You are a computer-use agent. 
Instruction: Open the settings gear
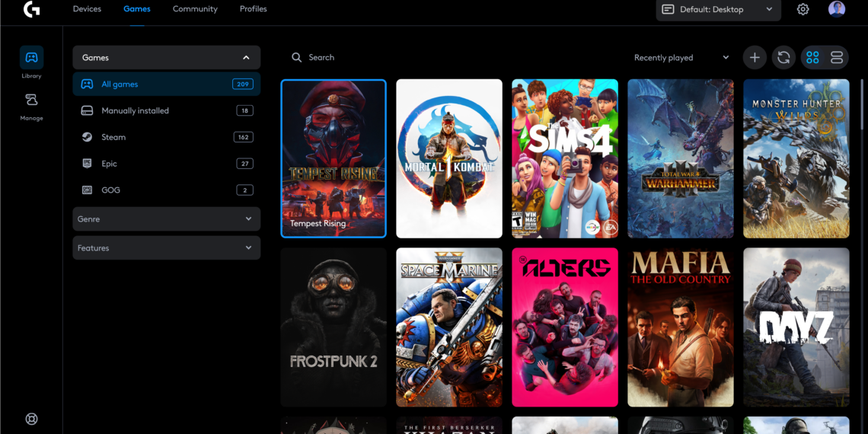pos(803,9)
